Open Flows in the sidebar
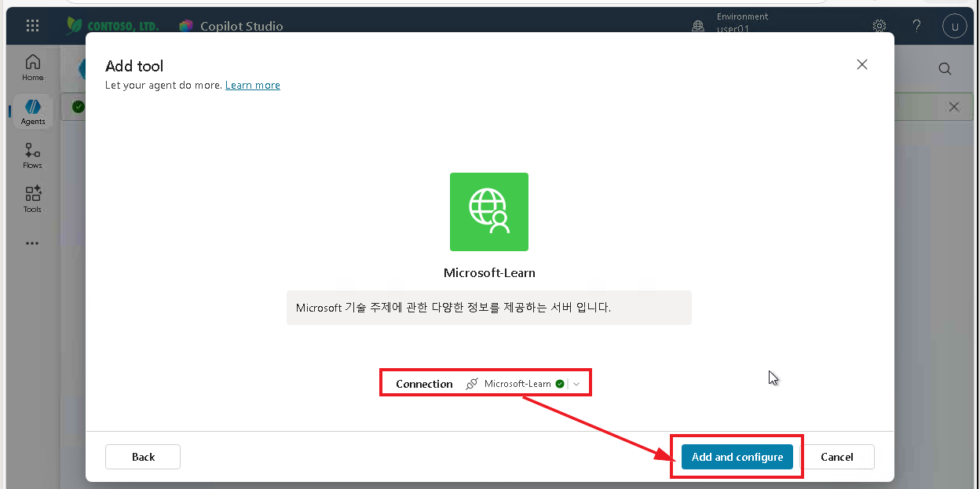The width and height of the screenshot is (980, 489). [33, 155]
